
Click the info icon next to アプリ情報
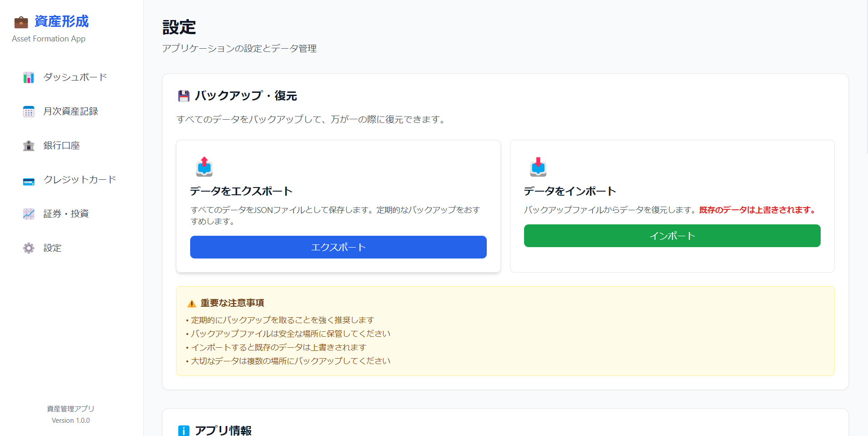point(183,430)
